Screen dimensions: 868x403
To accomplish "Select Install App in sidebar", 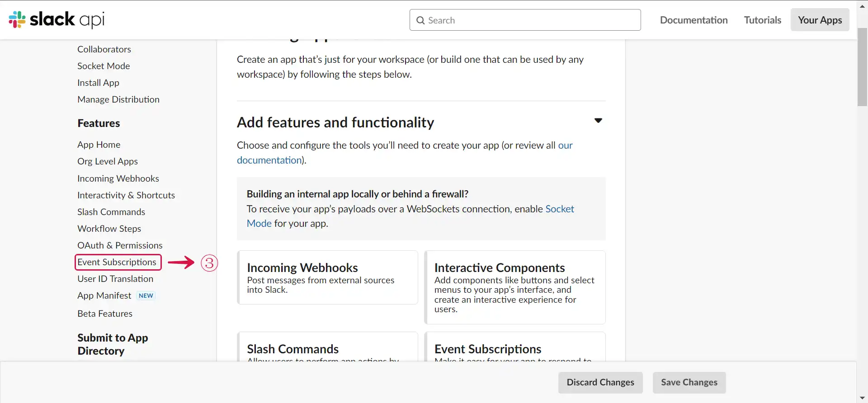I will click(98, 83).
